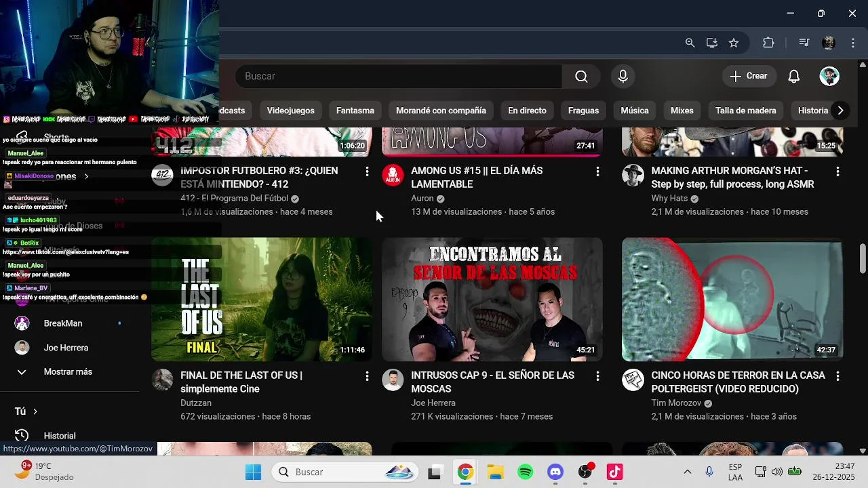Expand the Tú section chevron
Viewport: 868px width, 488px height.
coord(35,411)
